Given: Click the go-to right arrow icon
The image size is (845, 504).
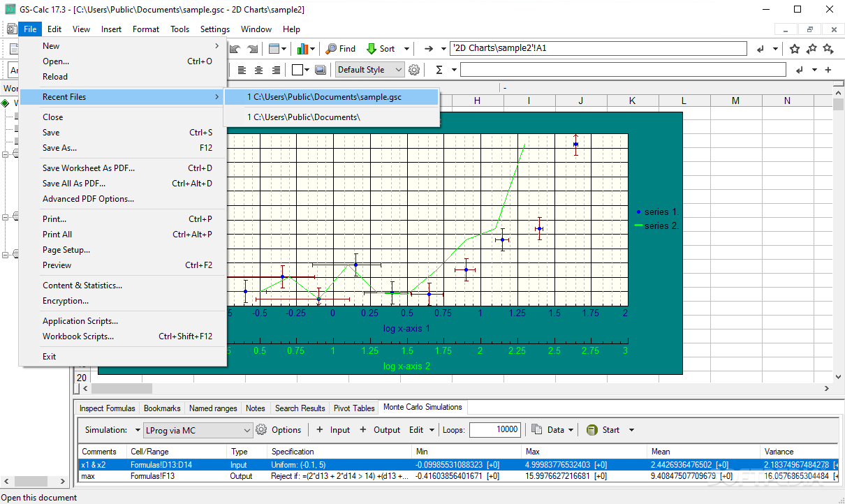Looking at the screenshot, I should click(429, 49).
